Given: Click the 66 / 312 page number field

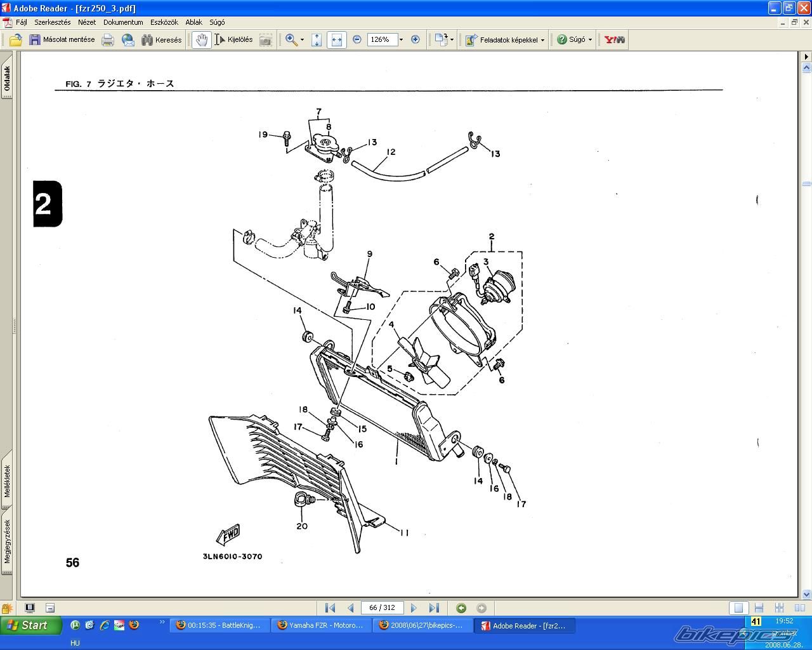Looking at the screenshot, I should pos(383,607).
